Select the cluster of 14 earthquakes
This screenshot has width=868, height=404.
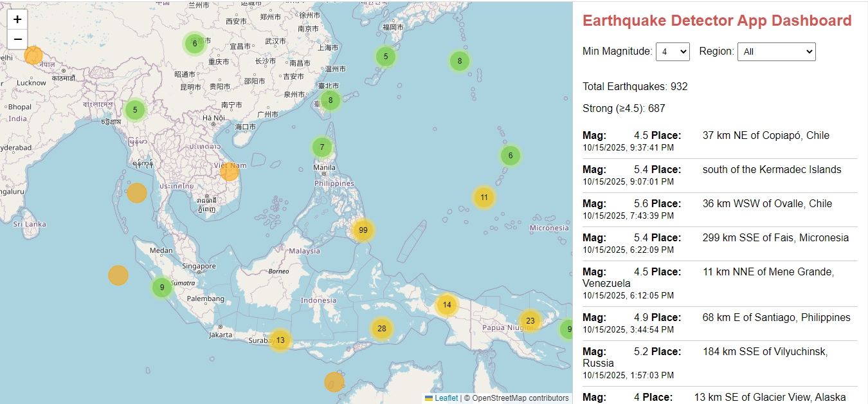447,305
